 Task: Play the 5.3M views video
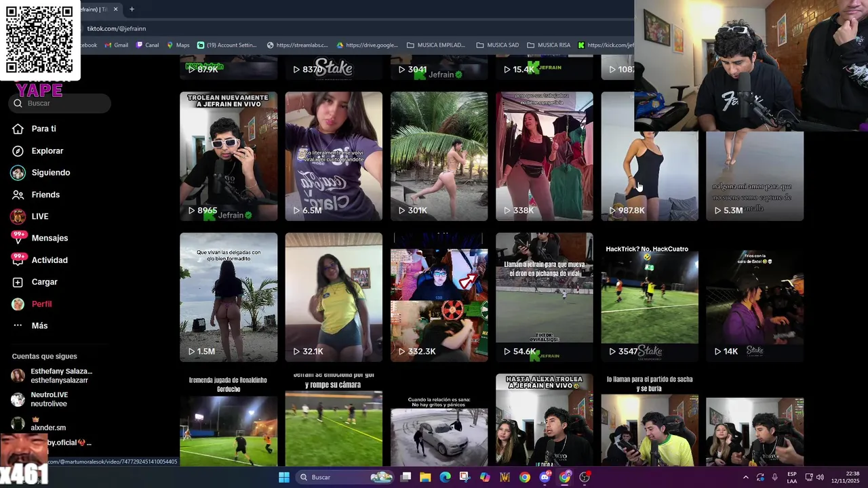pos(755,176)
